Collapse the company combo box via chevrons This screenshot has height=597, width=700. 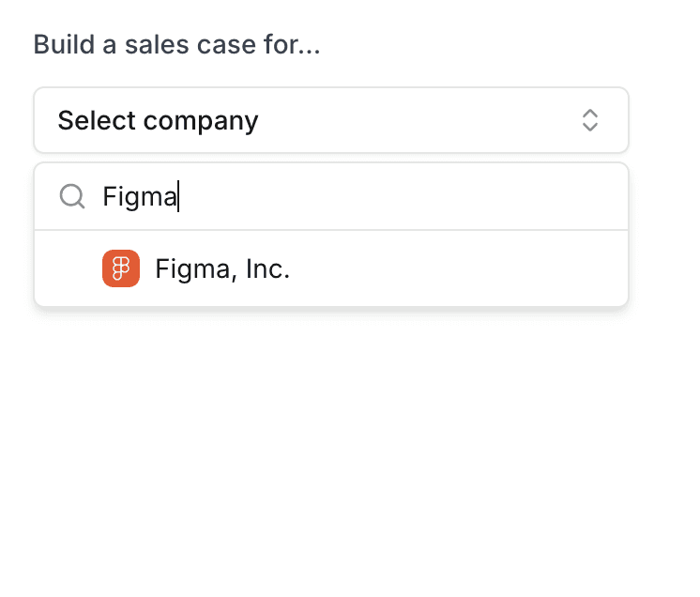[x=589, y=120]
